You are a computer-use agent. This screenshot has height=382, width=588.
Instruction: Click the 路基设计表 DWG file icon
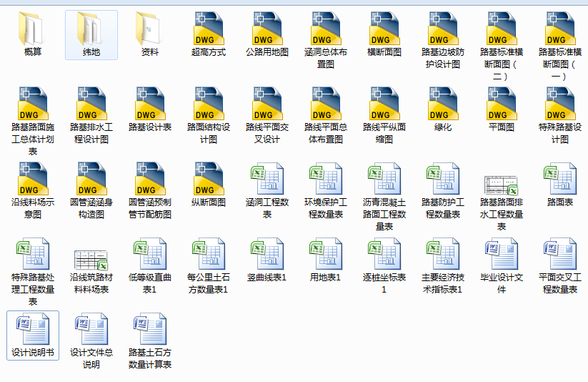pyautogui.click(x=149, y=104)
